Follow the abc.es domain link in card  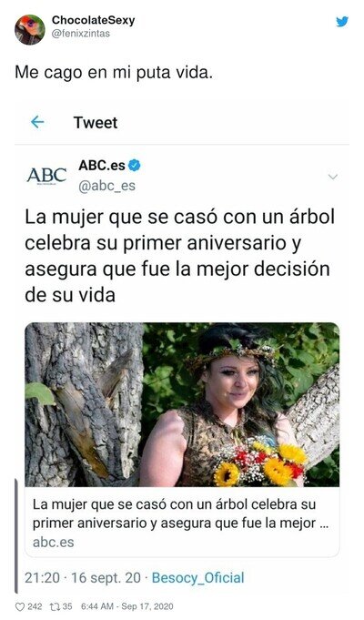pyautogui.click(x=54, y=542)
